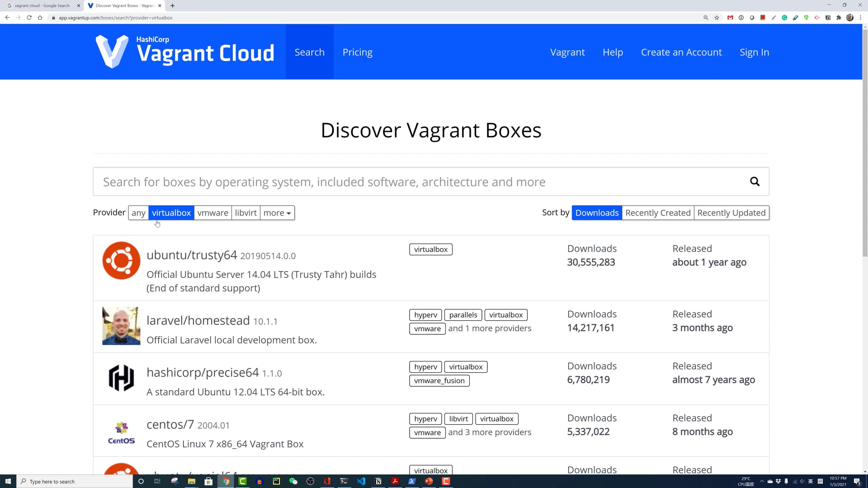Open the Grammarly browser extension

[x=784, y=18]
